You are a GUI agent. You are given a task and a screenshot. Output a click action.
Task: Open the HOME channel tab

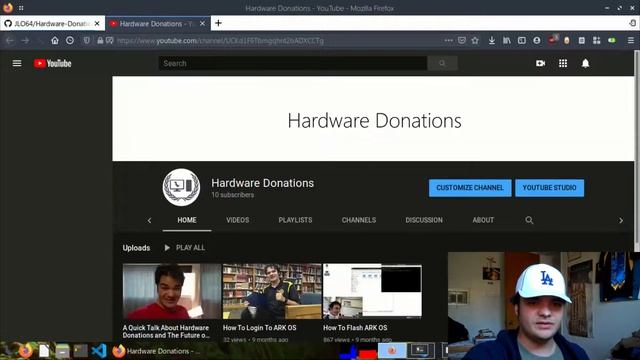187,220
